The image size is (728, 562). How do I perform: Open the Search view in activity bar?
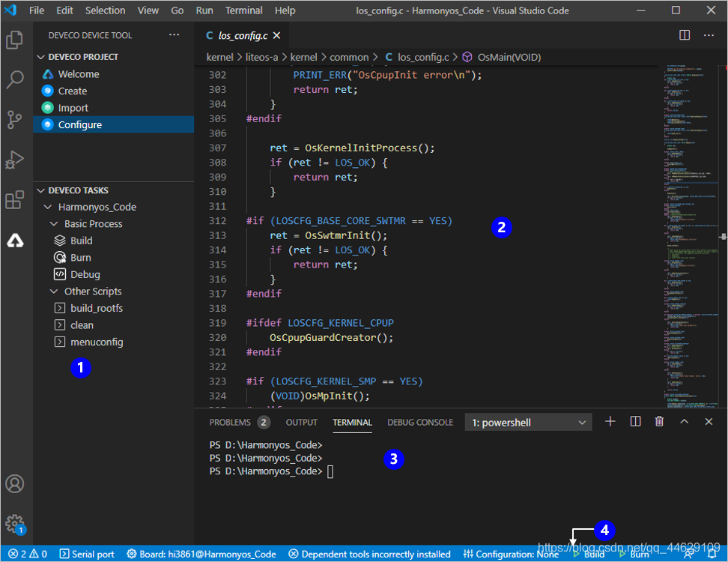14,79
